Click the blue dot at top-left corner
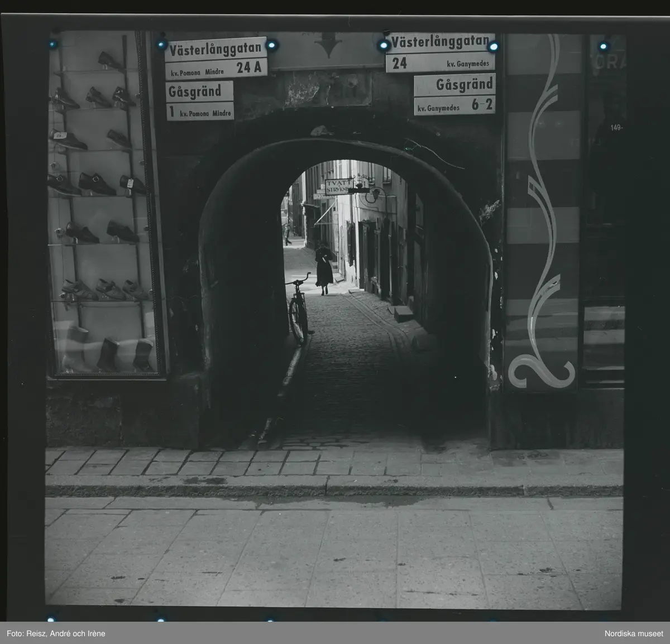The height and width of the screenshot is (644, 670). click(x=52, y=44)
